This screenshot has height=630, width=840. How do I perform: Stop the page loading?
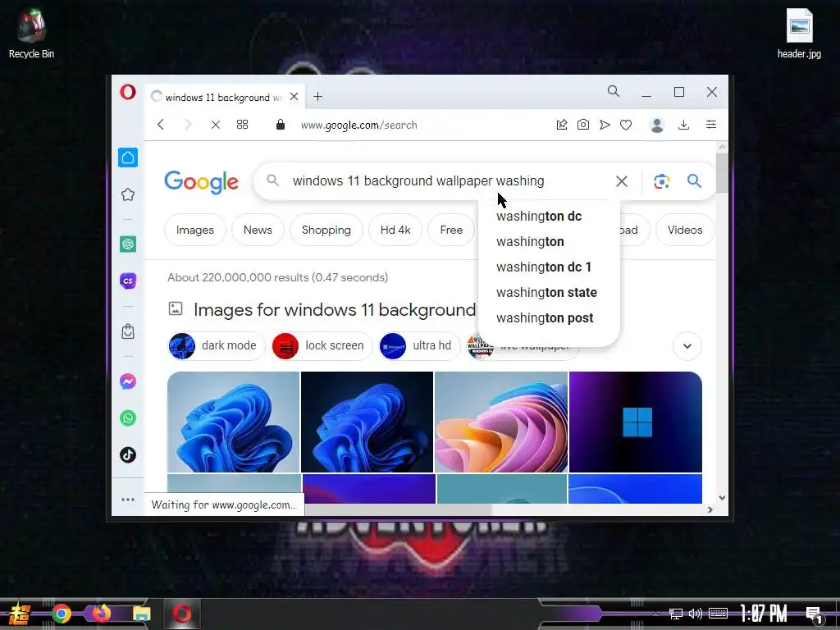click(x=216, y=125)
